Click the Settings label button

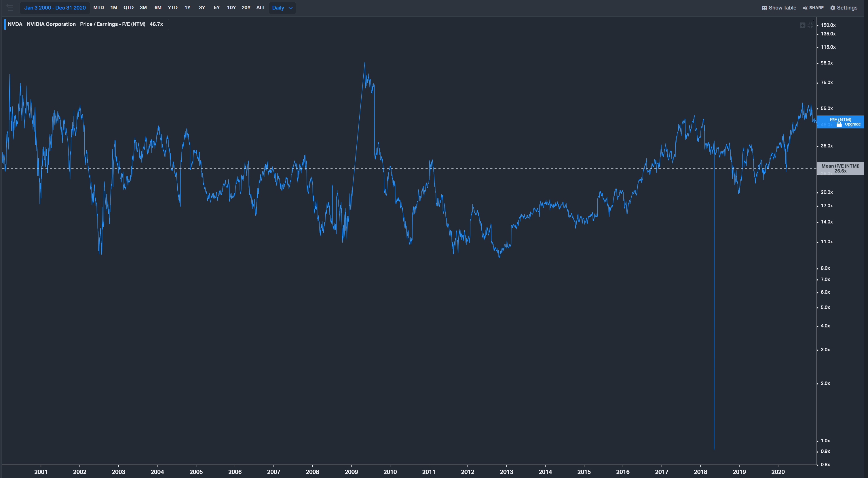point(847,8)
